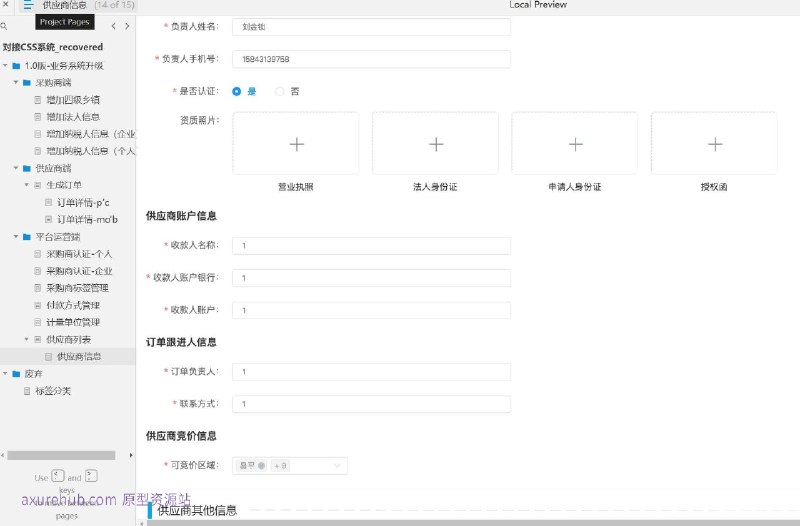Close the sidebar with the X icon

tap(5, 4)
